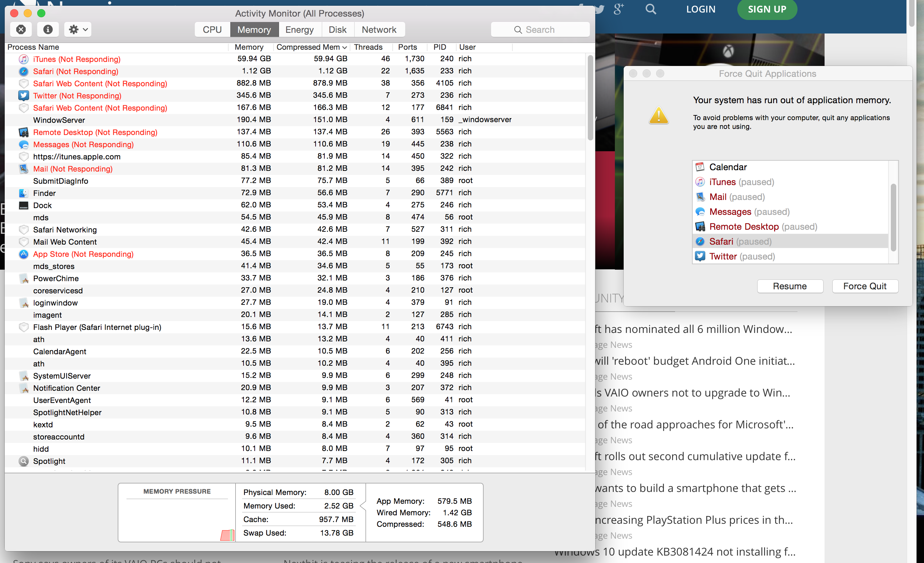Click the Safari compass icon in process list
This screenshot has width=924, height=563.
pyautogui.click(x=24, y=71)
